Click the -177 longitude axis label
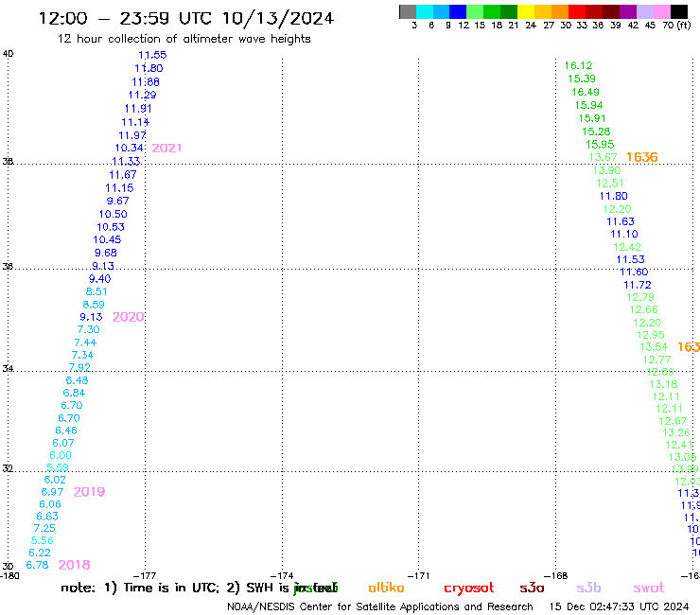Viewport: 700px width, 615px height. point(145,575)
